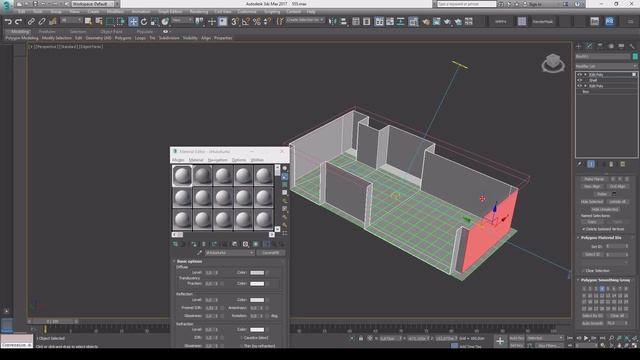Toggle eye on top Edit Poly modifier
The height and width of the screenshot is (360, 640).
click(x=579, y=75)
